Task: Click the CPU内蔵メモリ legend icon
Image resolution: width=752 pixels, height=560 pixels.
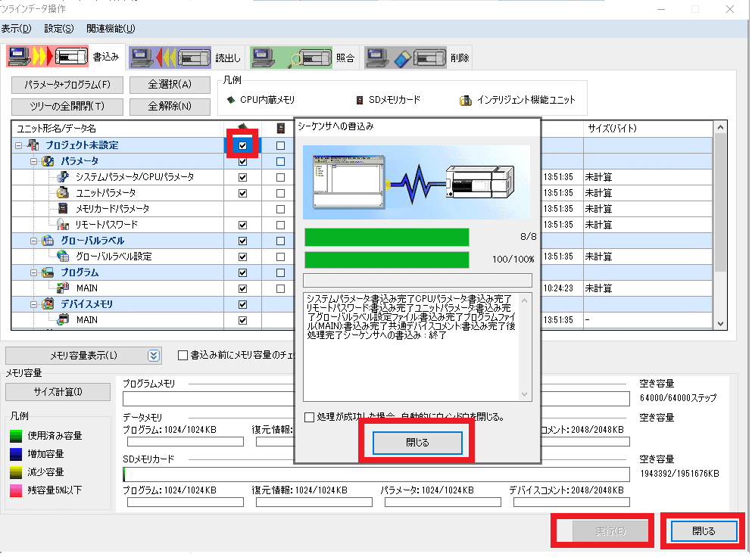Action: point(231,100)
